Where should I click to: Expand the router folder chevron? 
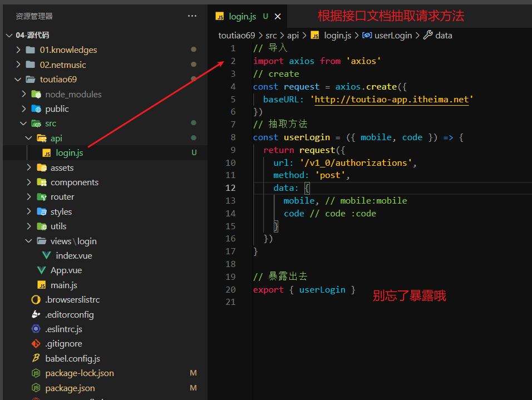click(29, 197)
